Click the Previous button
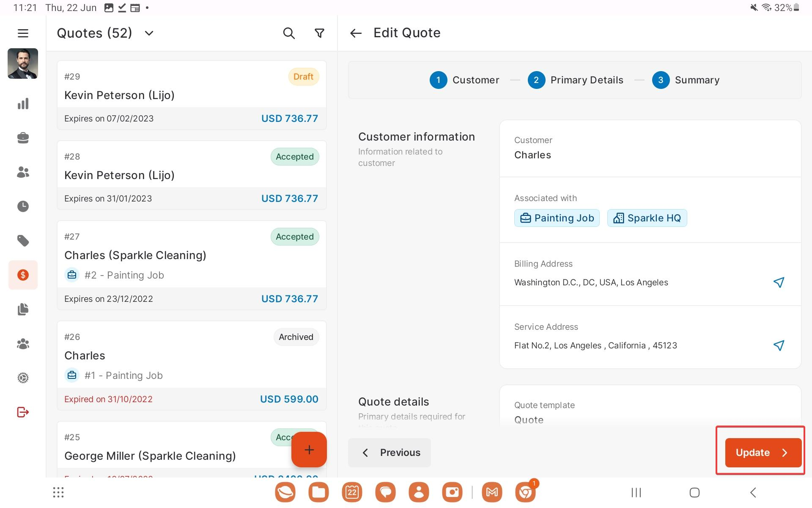This screenshot has height=508, width=812. click(x=389, y=453)
